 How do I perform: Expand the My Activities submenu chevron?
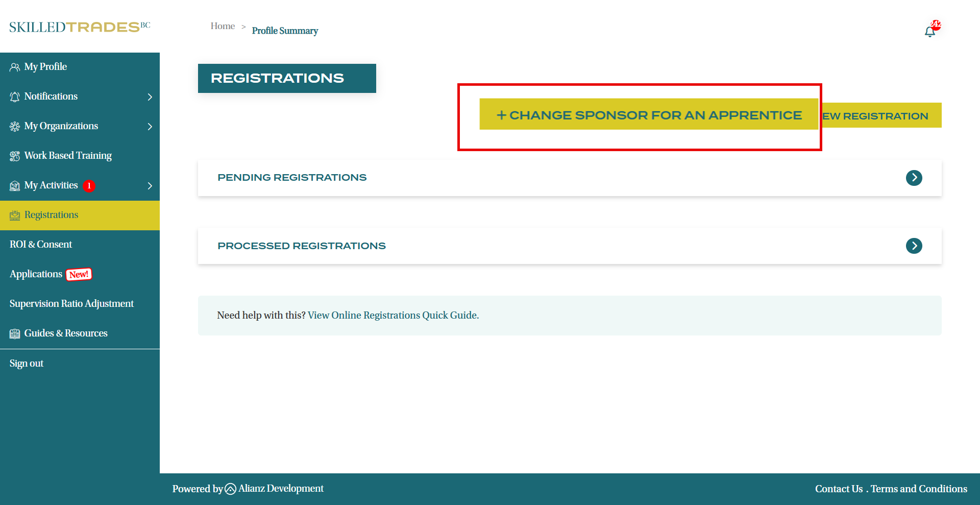[x=150, y=186]
